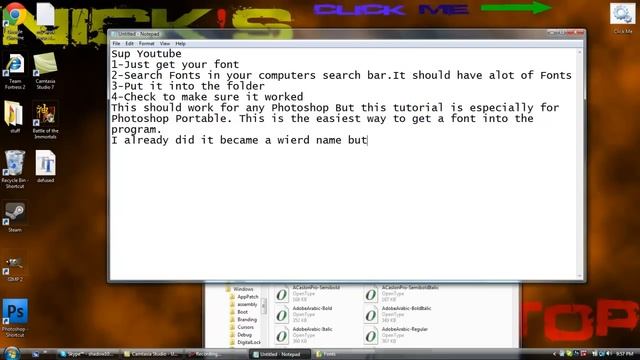Viewport: 640px width, 360px height.
Task: Click the 'Click Me' gear icon
Action: (622, 17)
